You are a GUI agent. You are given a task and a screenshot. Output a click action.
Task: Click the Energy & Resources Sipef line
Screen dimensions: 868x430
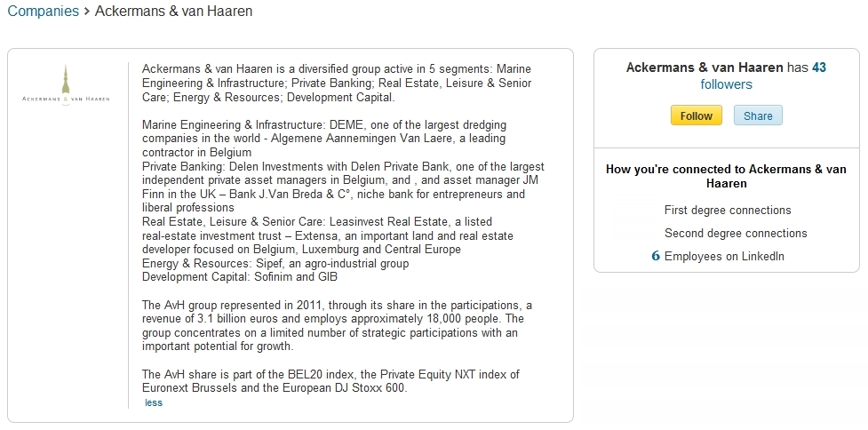[275, 263]
